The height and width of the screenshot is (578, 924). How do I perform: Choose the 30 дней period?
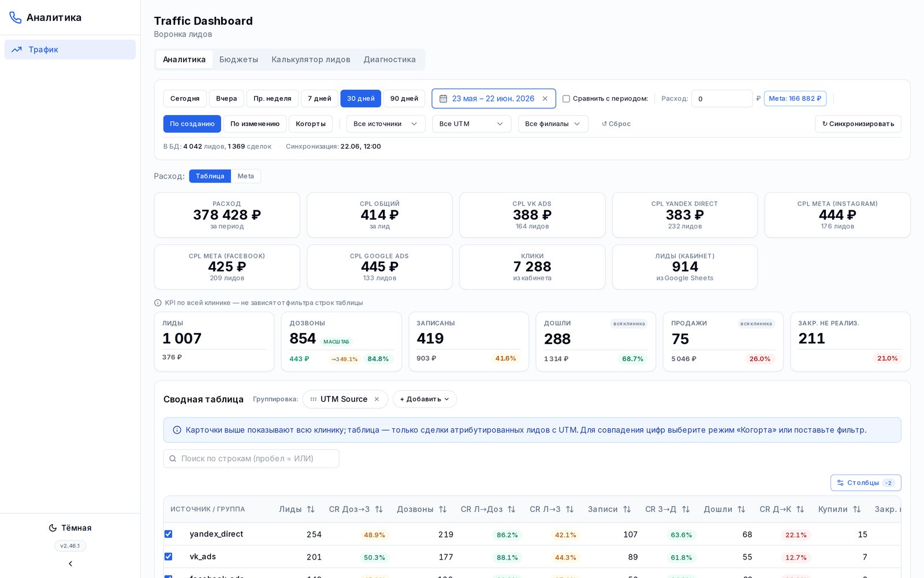click(361, 99)
